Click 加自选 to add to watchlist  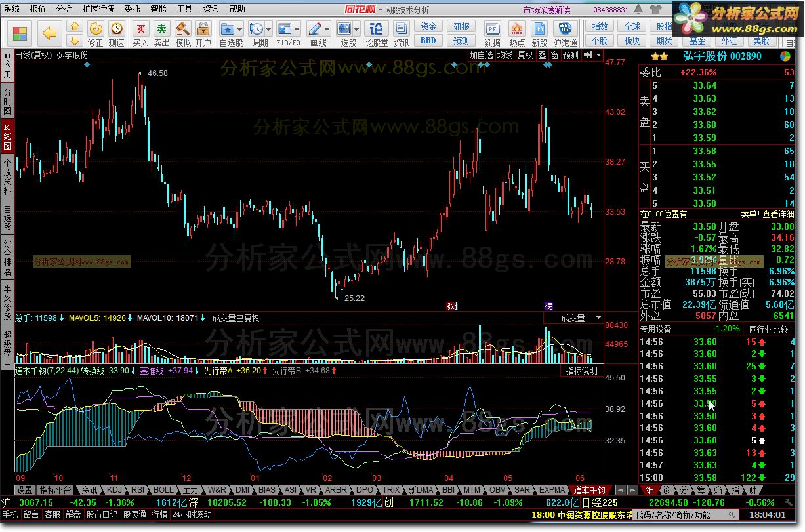coord(481,56)
